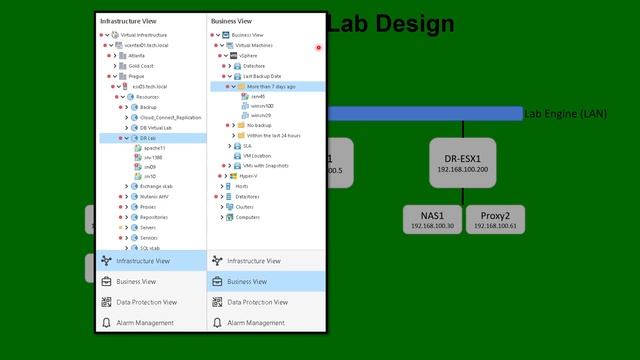Screen dimensions: 640x360
Task: Expand the SLA category node
Action: (230, 146)
